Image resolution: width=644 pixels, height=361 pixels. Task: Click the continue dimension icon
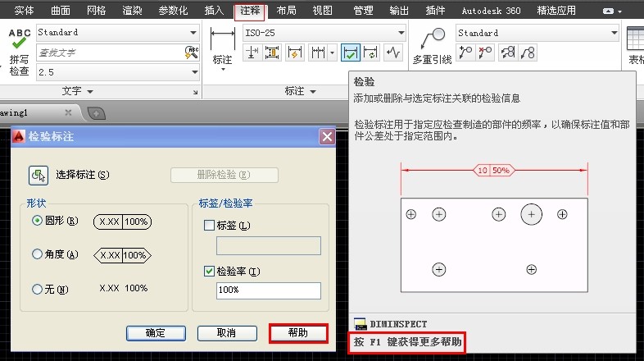point(318,53)
